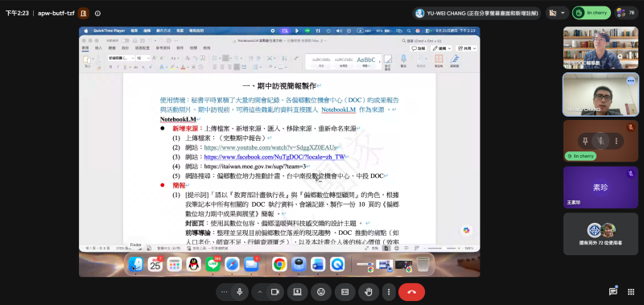Click the Copilot icon beside document

pos(466,230)
